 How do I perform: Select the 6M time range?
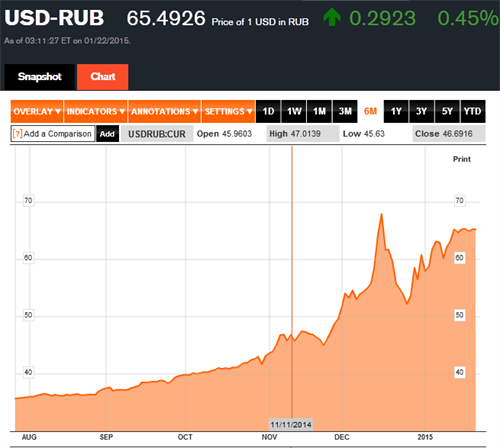click(x=370, y=111)
